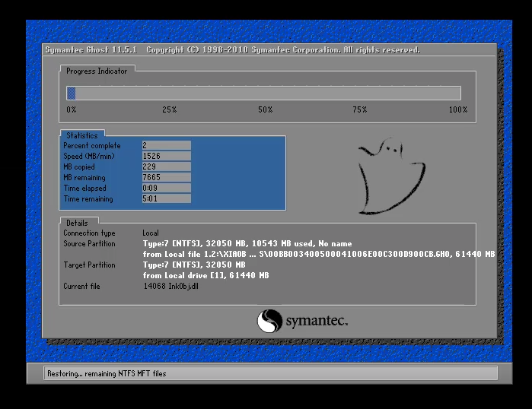Image resolution: width=532 pixels, height=409 pixels.
Task: Click the 50% mark on progress indicator
Action: tap(265, 110)
